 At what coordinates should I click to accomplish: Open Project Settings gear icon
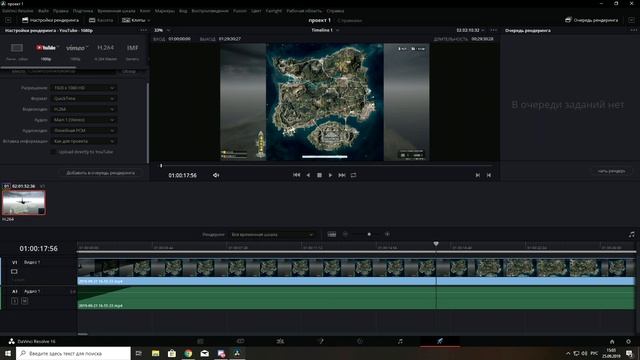click(x=629, y=342)
